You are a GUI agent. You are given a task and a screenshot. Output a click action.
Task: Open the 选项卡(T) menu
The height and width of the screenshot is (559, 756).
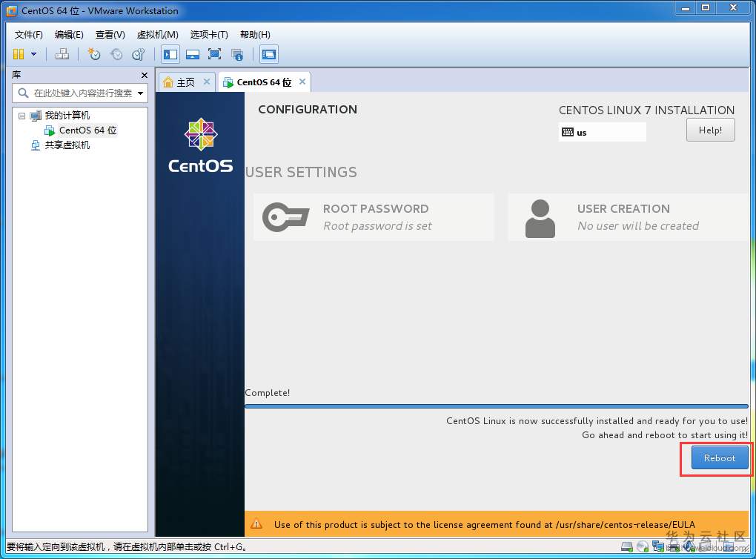click(x=209, y=35)
